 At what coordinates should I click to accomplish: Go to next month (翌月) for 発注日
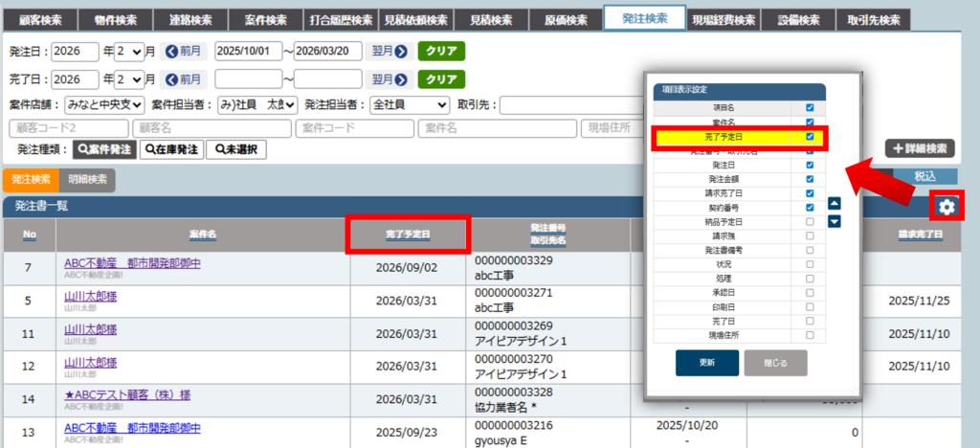pos(389,52)
